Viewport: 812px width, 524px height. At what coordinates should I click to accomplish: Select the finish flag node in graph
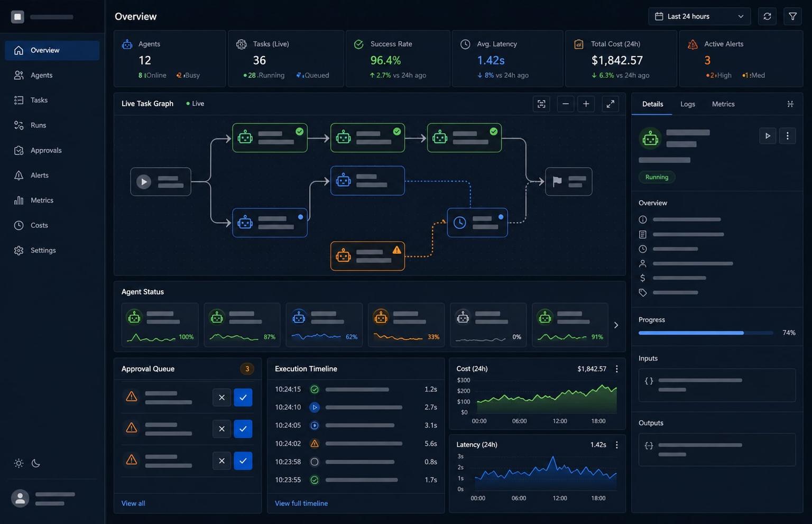pyautogui.click(x=568, y=181)
